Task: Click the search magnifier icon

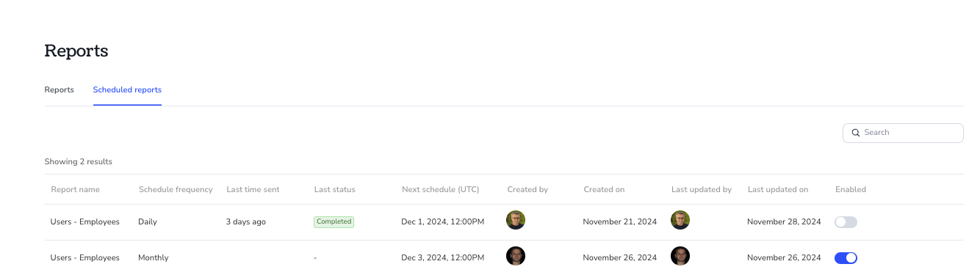Action: (855, 133)
